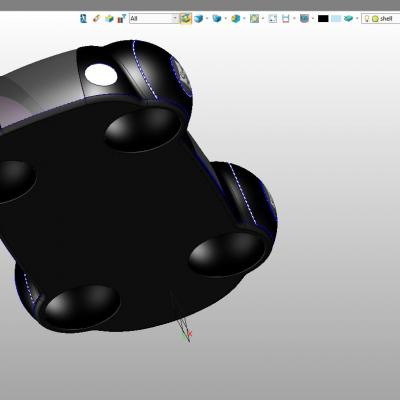Click the red block icon beside the All filter
Image resolution: width=400 pixels, height=400 pixels.
(x=122, y=18)
